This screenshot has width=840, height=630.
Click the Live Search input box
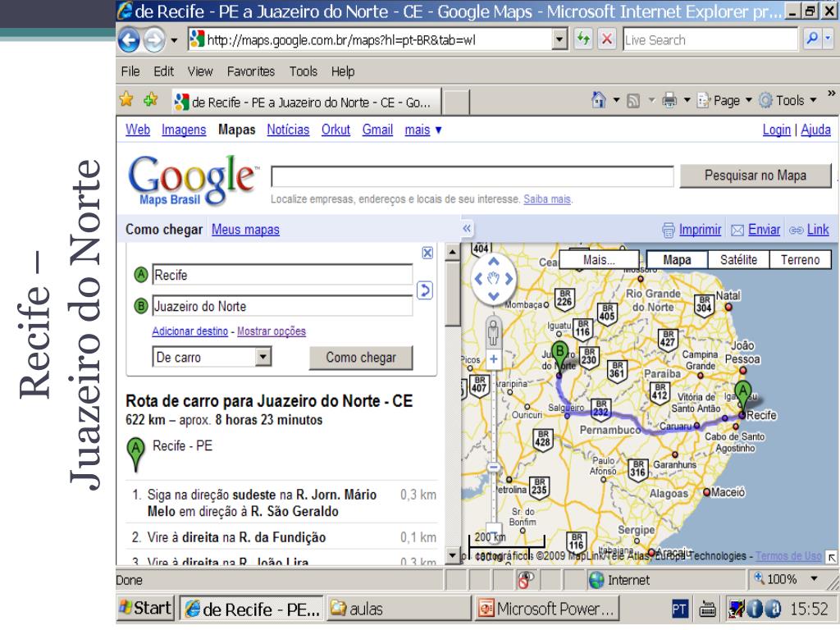tap(710, 39)
